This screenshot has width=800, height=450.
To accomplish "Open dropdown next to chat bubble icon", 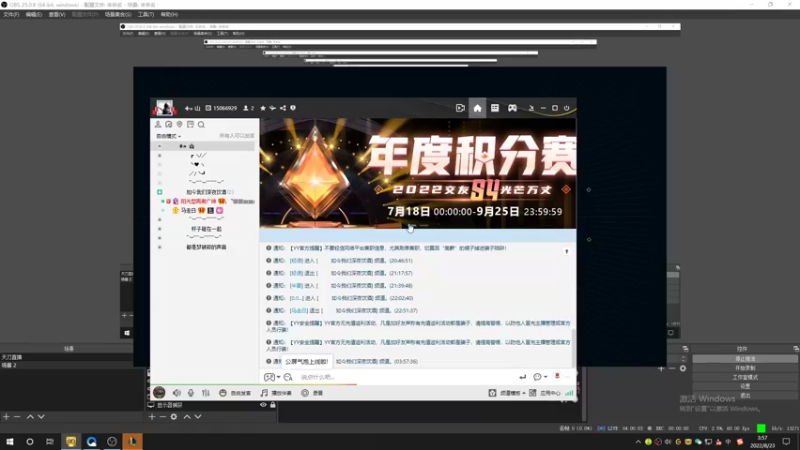I will point(546,377).
